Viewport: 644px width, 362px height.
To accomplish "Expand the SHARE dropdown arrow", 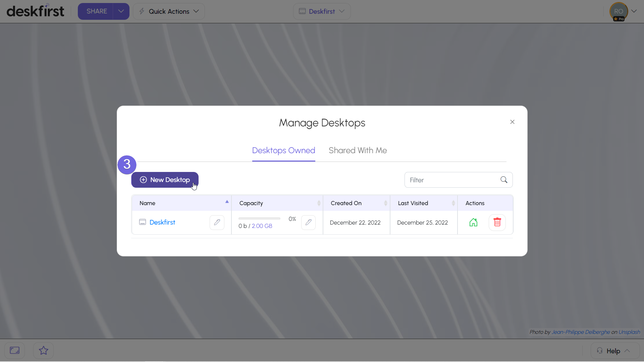I will tap(121, 11).
